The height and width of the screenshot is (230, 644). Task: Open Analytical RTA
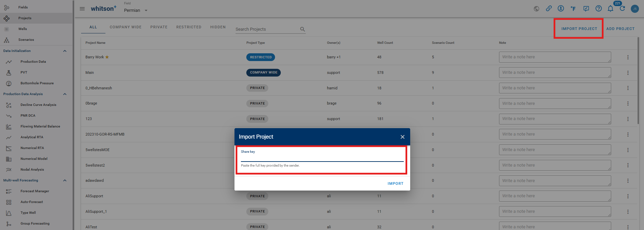point(36,137)
